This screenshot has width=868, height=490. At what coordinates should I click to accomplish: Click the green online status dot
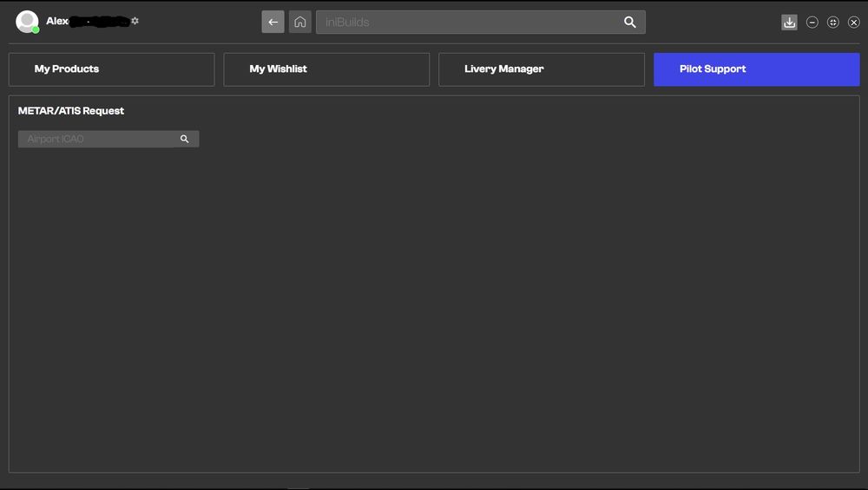point(36,29)
